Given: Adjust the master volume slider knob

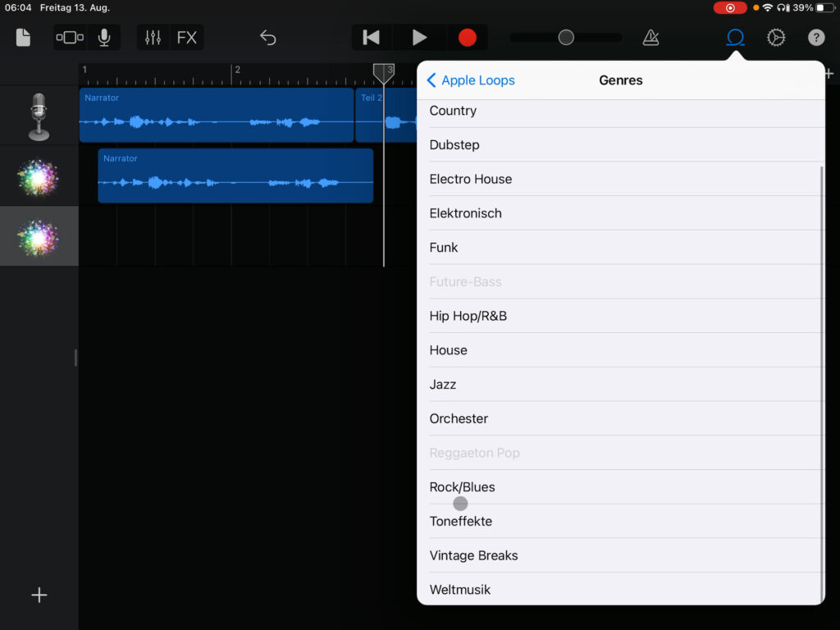Looking at the screenshot, I should 566,38.
